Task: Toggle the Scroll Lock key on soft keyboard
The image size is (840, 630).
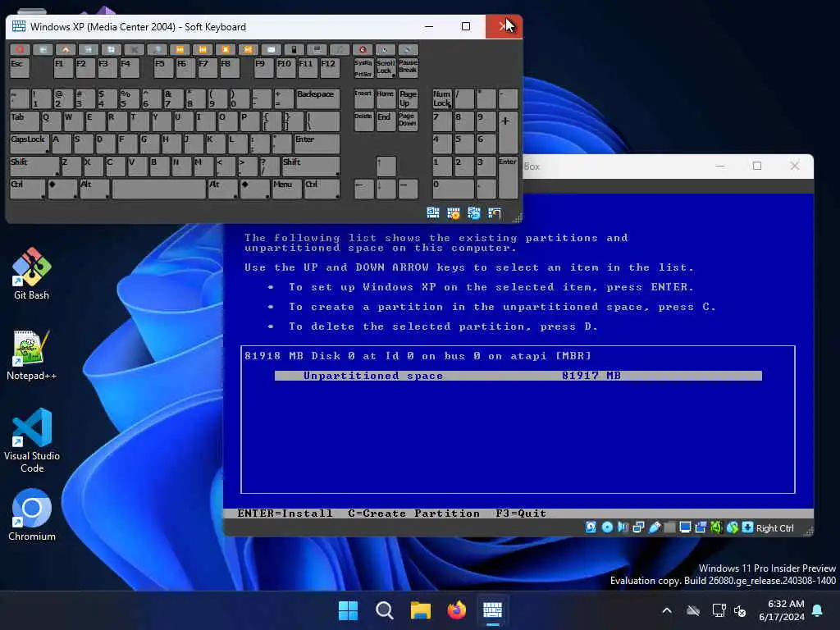Action: pos(386,68)
